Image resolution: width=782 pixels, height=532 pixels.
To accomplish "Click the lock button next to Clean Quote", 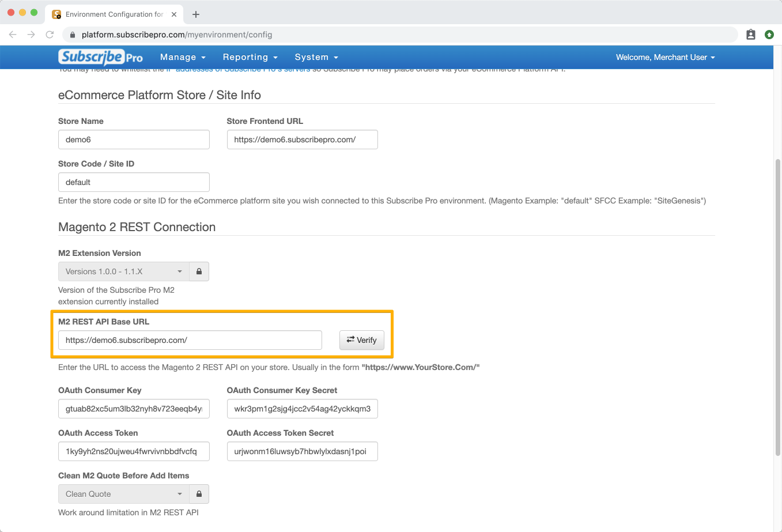I will tap(199, 494).
